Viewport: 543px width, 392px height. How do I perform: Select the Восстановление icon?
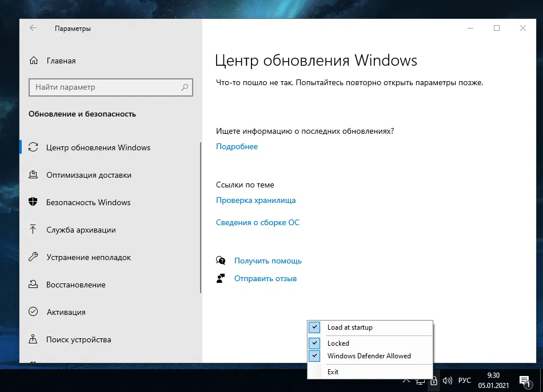[x=33, y=285]
